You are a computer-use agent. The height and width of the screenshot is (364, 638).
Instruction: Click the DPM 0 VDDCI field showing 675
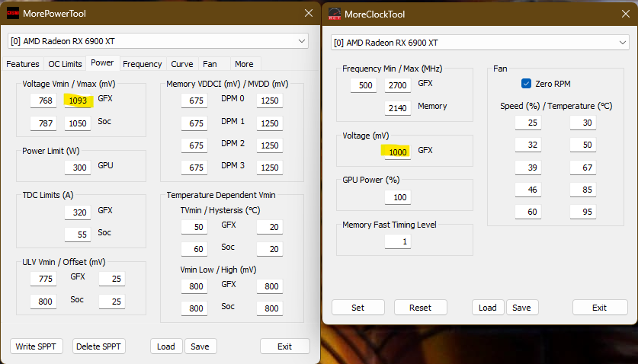tap(194, 101)
